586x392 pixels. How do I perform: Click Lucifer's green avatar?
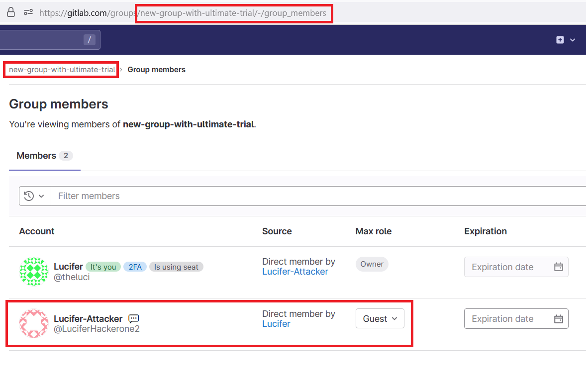[x=33, y=272]
